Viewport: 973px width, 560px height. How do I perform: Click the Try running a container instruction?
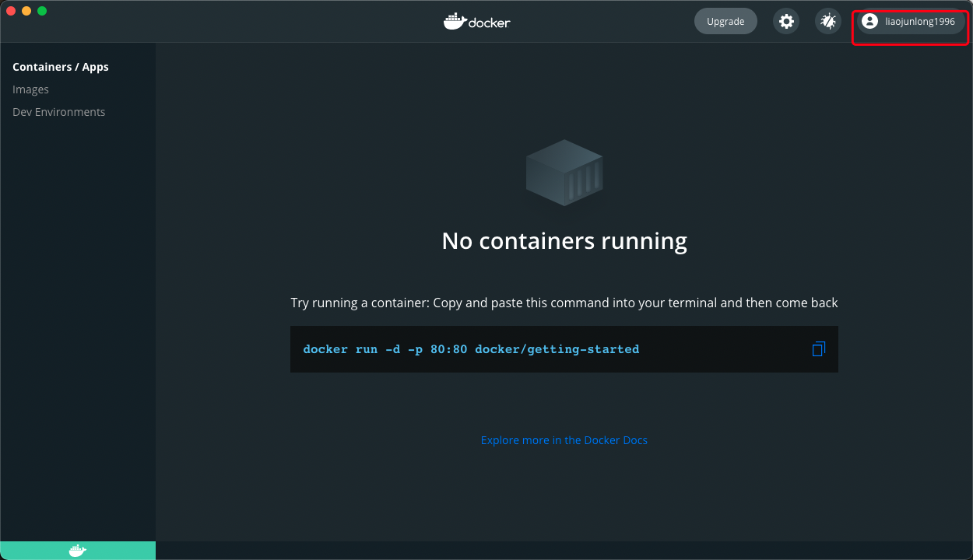[x=564, y=303]
